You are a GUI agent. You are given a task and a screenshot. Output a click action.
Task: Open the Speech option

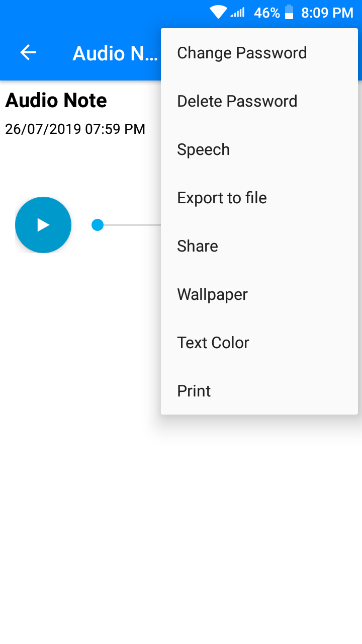[259, 149]
